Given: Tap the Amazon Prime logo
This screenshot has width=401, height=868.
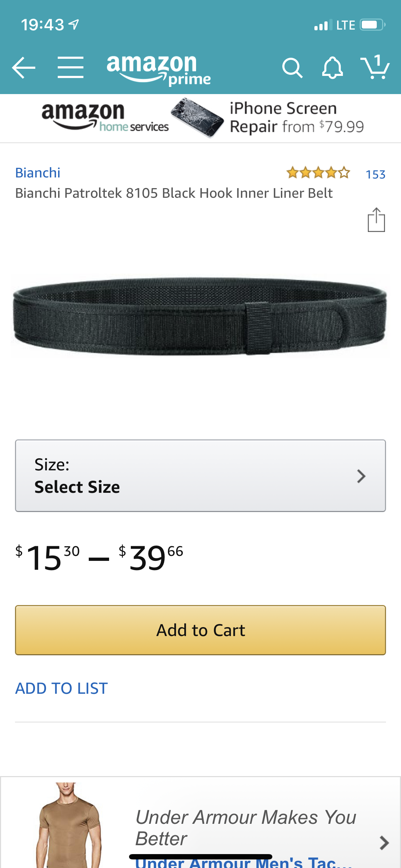Looking at the screenshot, I should (159, 70).
